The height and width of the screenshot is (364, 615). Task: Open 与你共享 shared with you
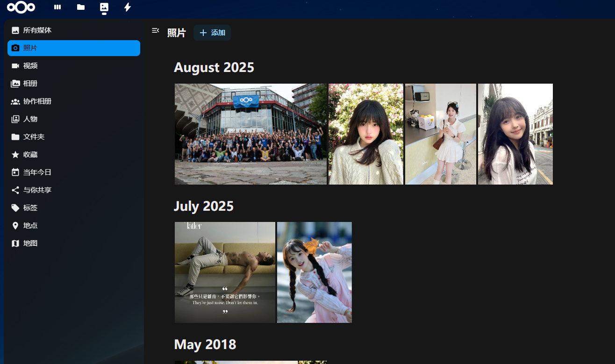pyautogui.click(x=74, y=190)
